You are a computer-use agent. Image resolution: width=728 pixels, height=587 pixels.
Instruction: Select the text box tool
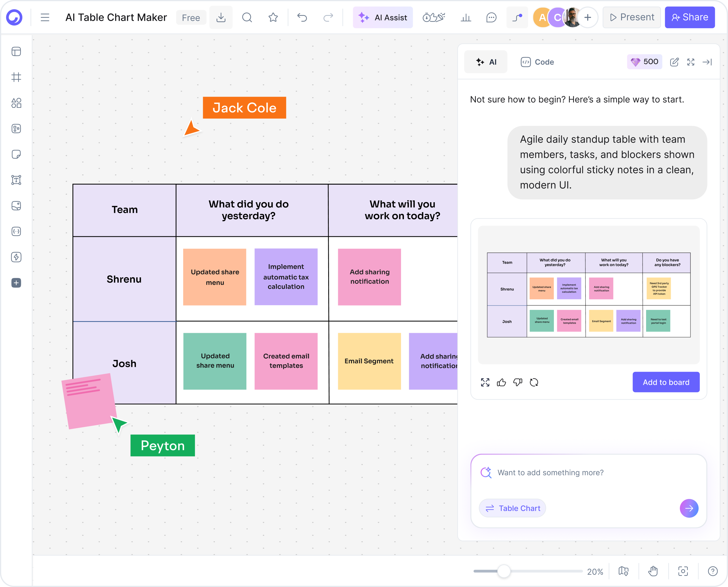click(x=16, y=180)
